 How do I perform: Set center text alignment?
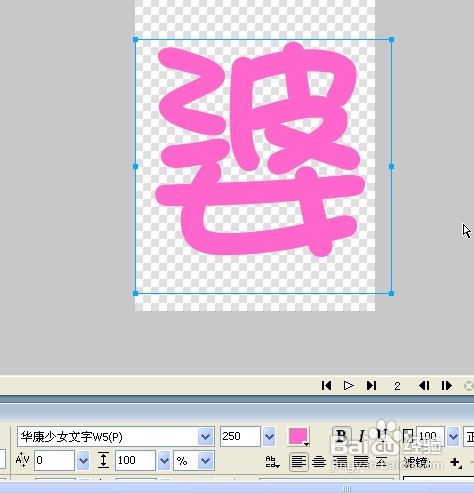point(319,462)
